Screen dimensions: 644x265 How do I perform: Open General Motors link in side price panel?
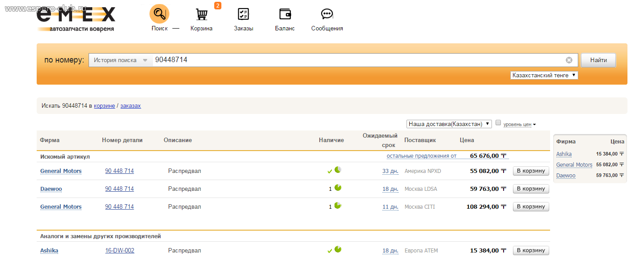pyautogui.click(x=574, y=165)
